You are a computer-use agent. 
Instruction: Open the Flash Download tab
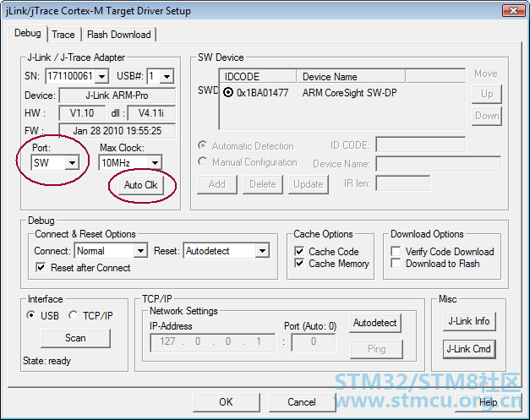point(118,35)
